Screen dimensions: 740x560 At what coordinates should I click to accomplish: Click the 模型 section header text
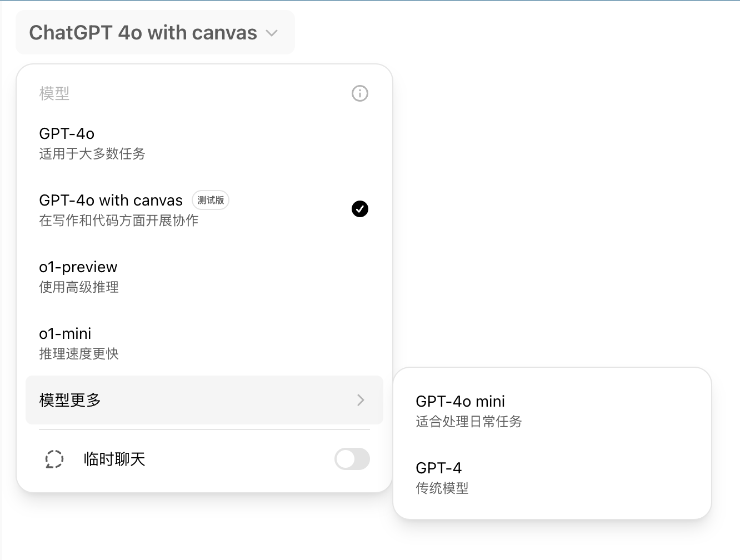54,93
